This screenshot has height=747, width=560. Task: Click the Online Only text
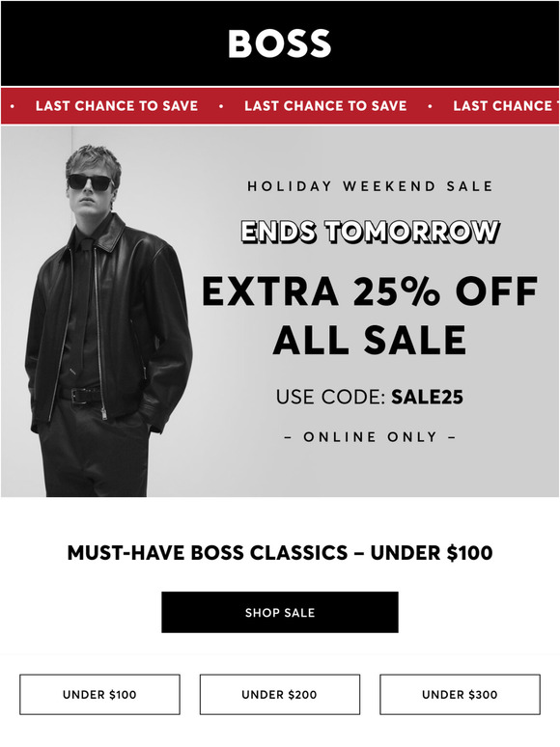click(x=370, y=437)
